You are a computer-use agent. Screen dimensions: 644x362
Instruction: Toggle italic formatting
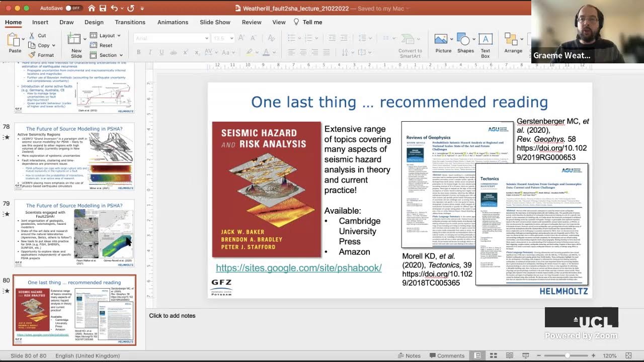(x=150, y=52)
